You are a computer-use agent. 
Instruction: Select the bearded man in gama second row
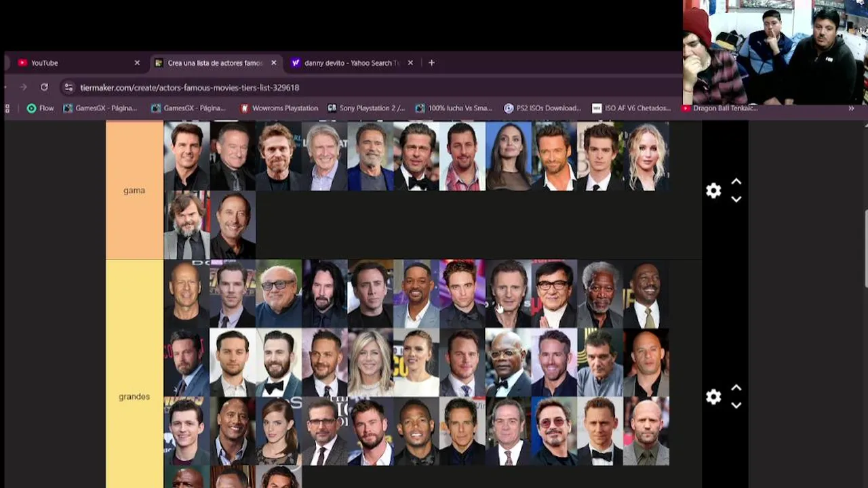[186, 225]
